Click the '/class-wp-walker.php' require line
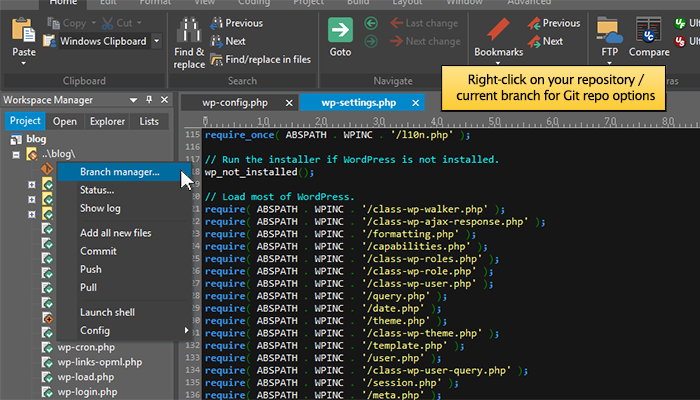700x400 pixels. (x=355, y=209)
